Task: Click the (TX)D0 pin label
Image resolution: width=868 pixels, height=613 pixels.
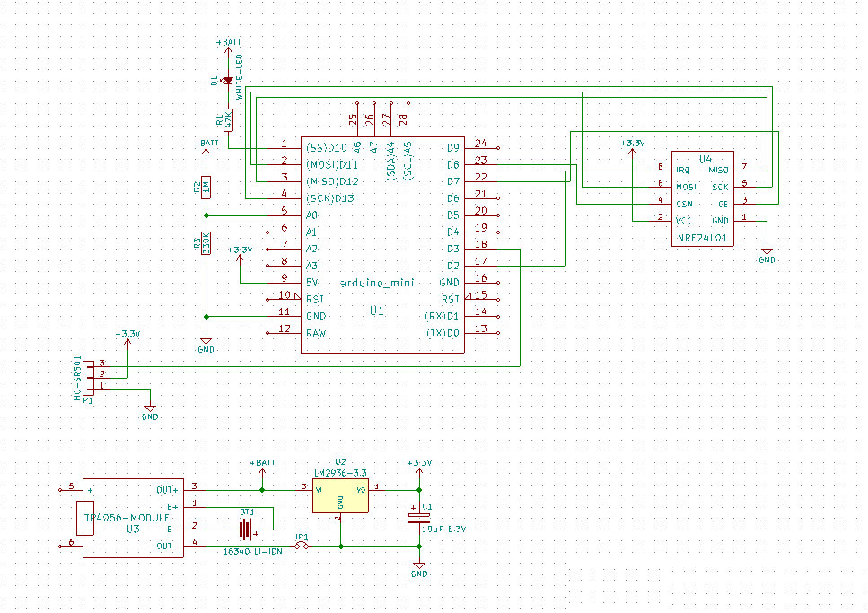Action: tap(443, 333)
